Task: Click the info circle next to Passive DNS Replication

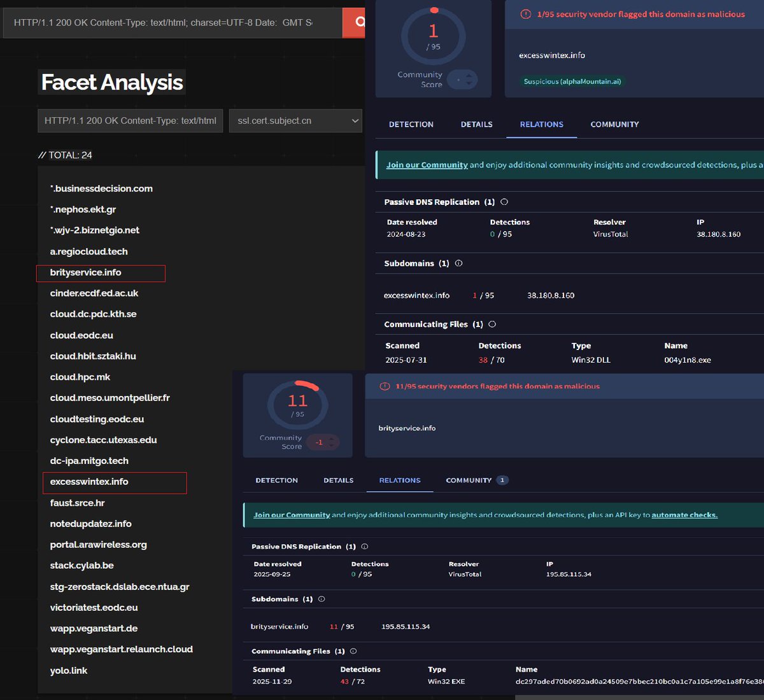Action: (504, 201)
